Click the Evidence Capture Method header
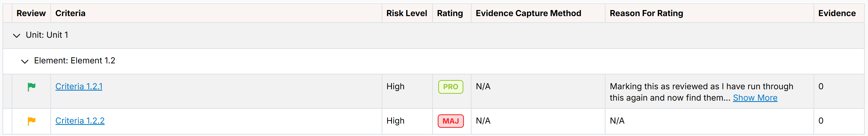Screen dimensions: 868x136 pos(528,13)
